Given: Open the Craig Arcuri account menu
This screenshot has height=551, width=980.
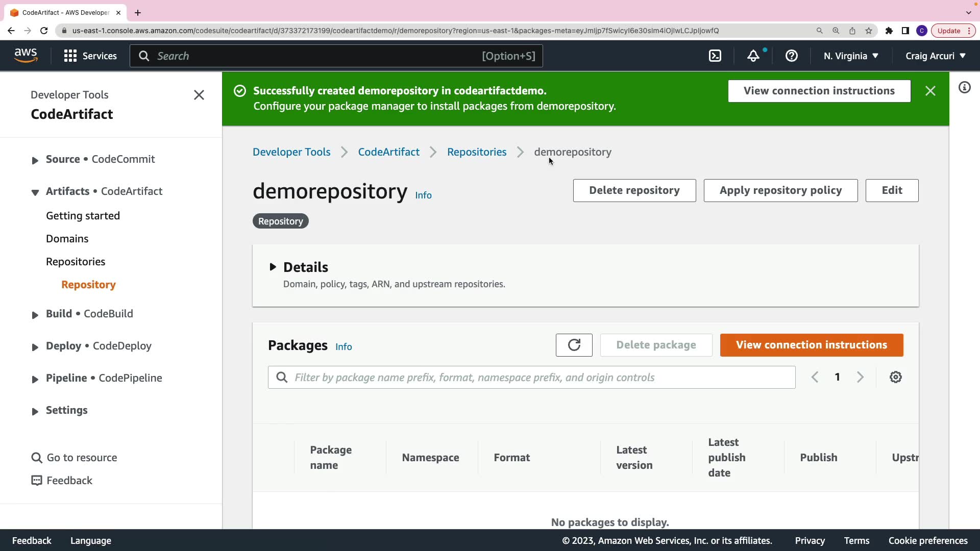Looking at the screenshot, I should [935, 56].
